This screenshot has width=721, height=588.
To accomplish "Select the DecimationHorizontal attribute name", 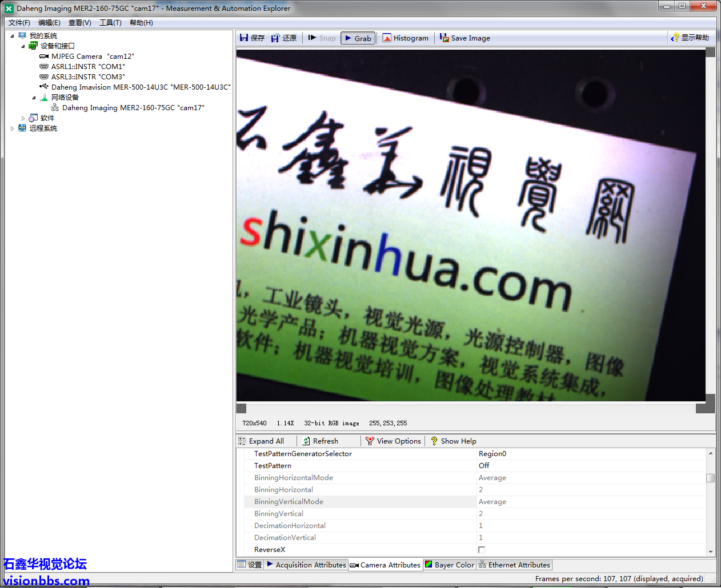I will (x=290, y=526).
